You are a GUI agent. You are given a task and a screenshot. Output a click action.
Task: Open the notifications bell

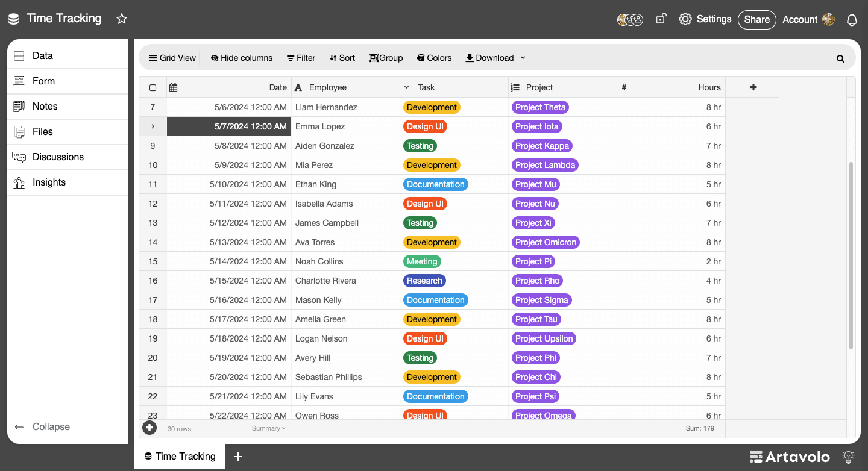click(852, 20)
